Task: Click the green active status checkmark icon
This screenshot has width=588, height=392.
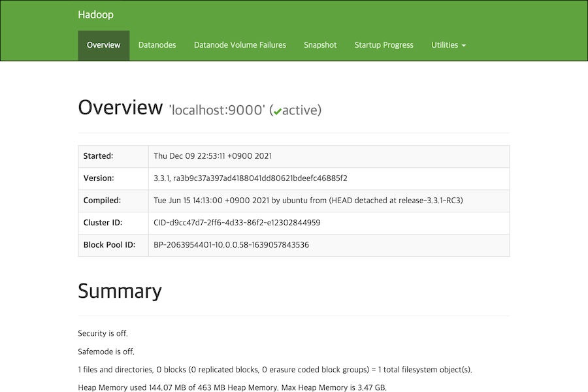Action: [x=277, y=110]
